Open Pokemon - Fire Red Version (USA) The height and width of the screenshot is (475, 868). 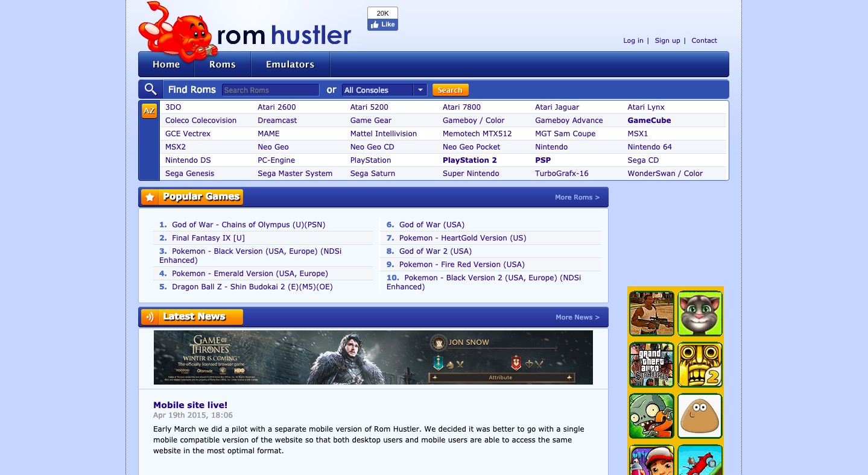pos(462,265)
